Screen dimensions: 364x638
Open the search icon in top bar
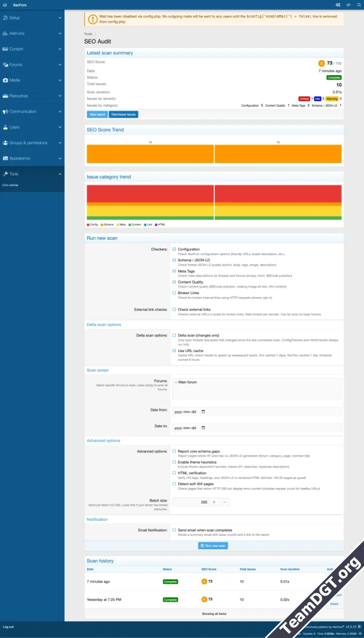359,4
